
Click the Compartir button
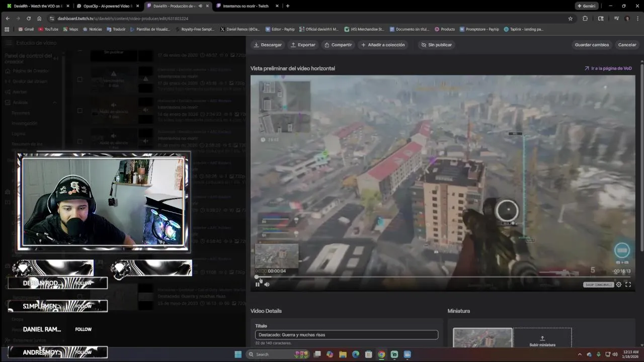pyautogui.click(x=338, y=45)
